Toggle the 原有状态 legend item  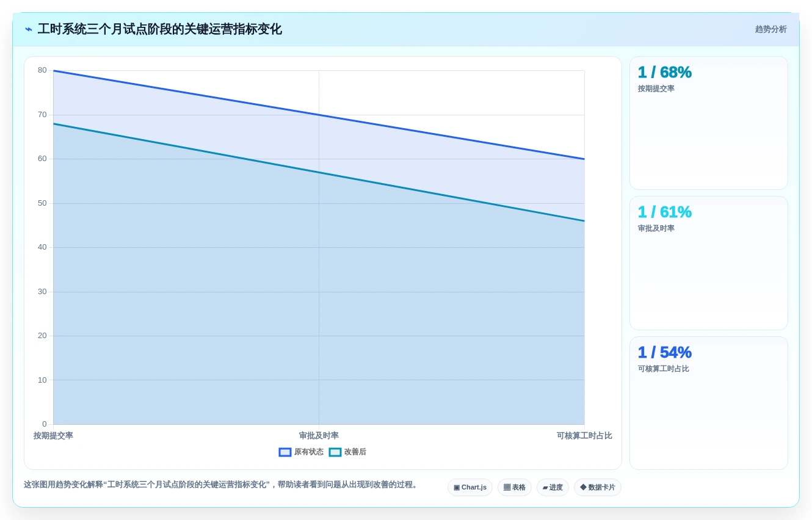pos(301,452)
